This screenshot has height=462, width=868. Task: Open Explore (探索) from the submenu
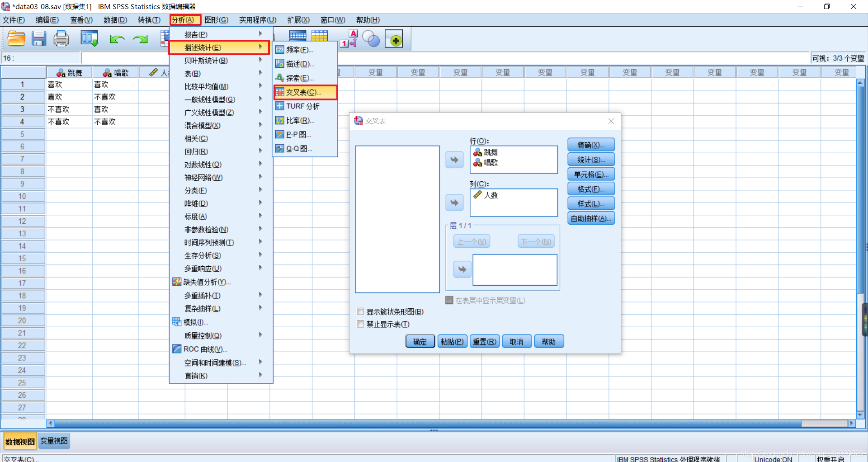click(x=305, y=78)
